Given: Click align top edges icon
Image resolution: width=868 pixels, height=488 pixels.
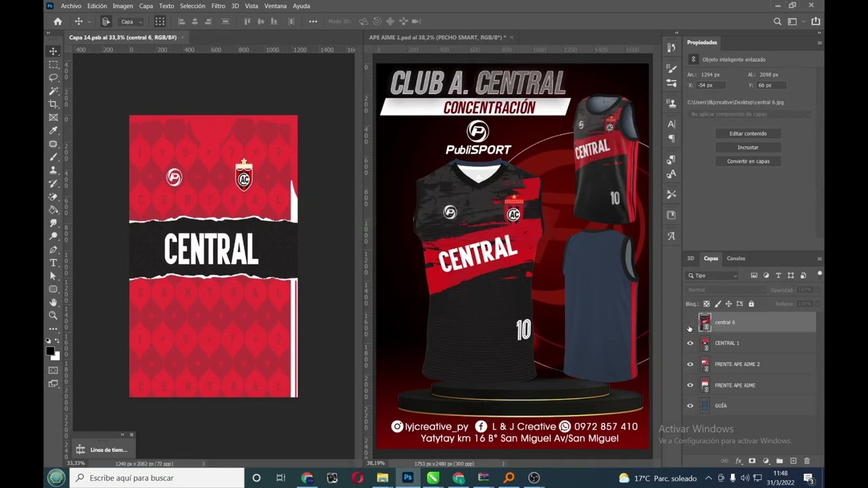Looking at the screenshot, I should point(248,22).
